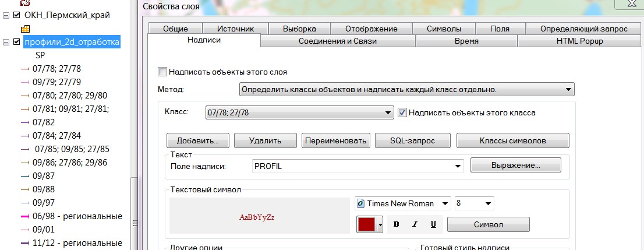This screenshot has height=250, width=644.
Task: Open the Метод dropdown list
Action: (568, 89)
